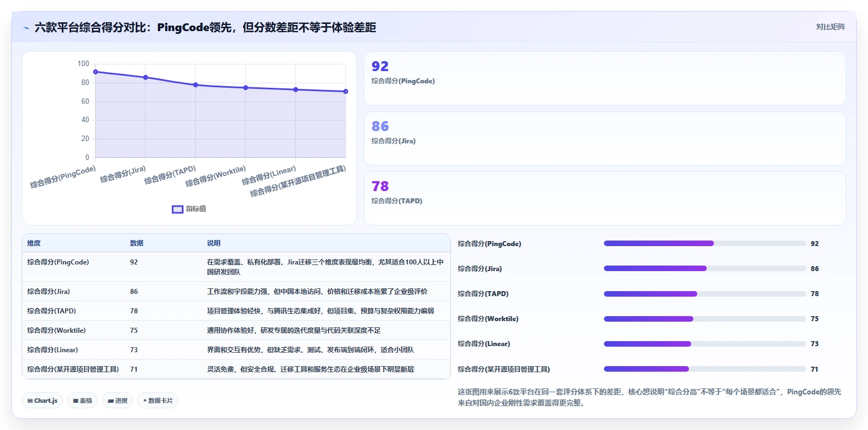
Task: Click the Jira description about 工作流和字段能力强
Action: [x=317, y=291]
